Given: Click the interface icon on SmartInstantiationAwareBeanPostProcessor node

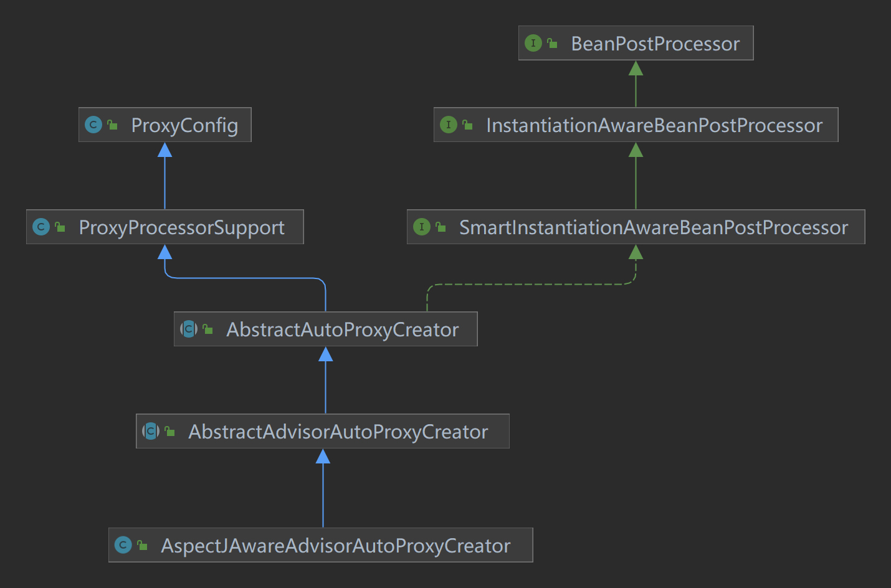Looking at the screenshot, I should click(422, 227).
